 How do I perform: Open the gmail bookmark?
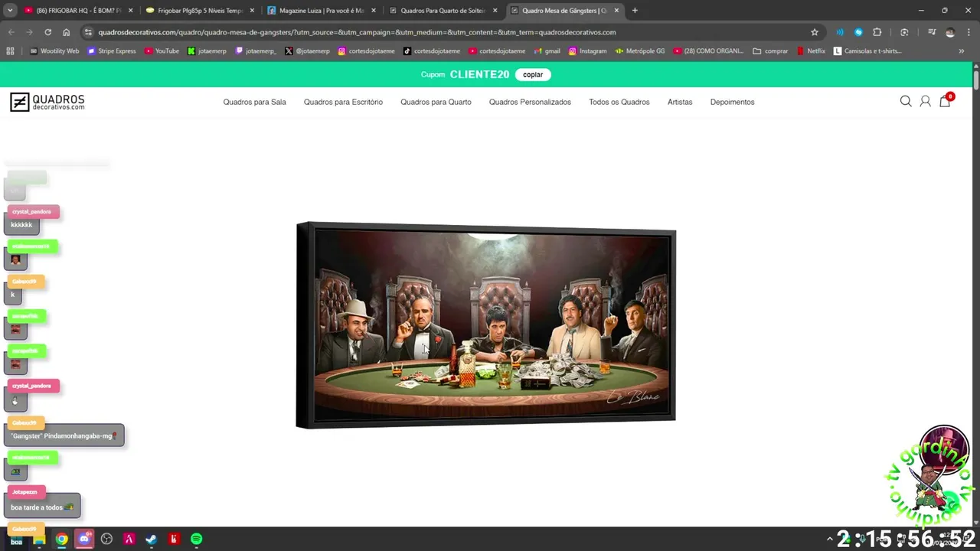coord(547,51)
